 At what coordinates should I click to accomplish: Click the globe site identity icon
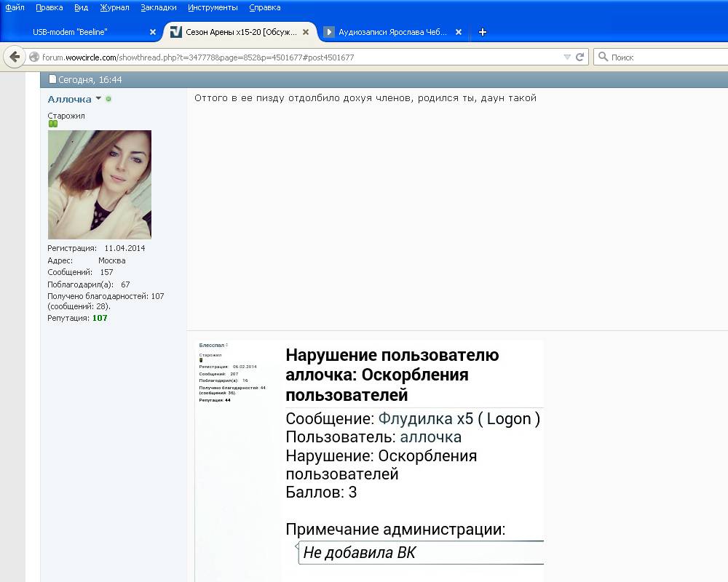[x=34, y=57]
